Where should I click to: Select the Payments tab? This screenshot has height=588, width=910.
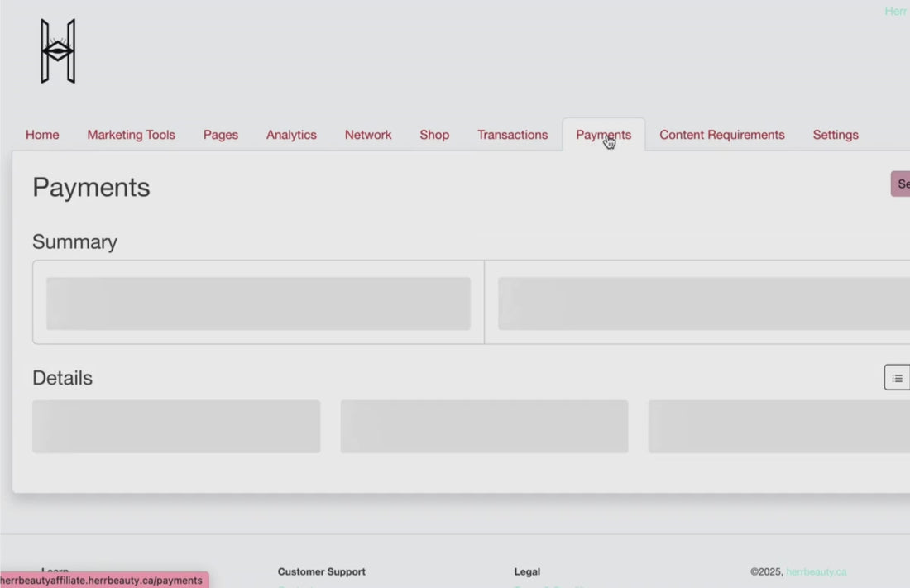pos(604,135)
